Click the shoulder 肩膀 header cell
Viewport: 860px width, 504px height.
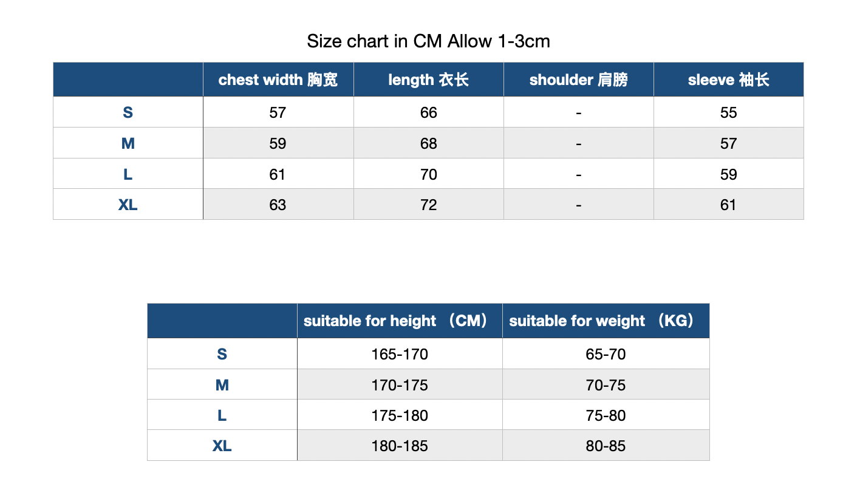click(579, 80)
